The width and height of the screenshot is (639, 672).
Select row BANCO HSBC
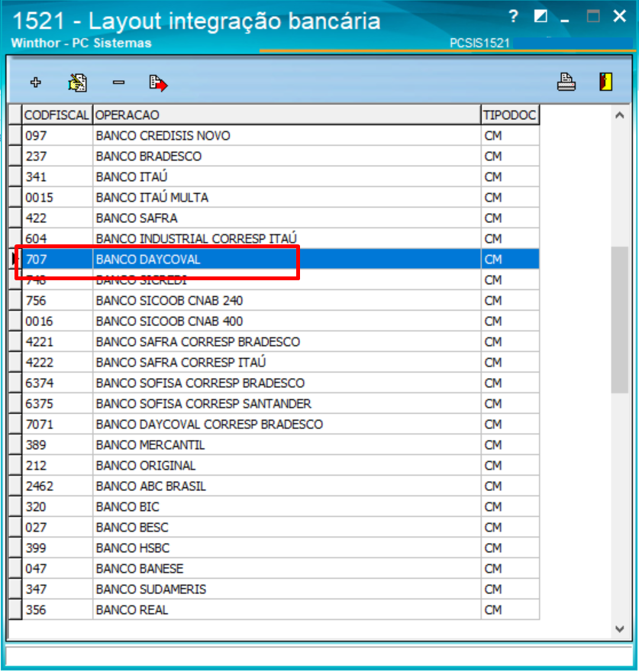click(273, 548)
